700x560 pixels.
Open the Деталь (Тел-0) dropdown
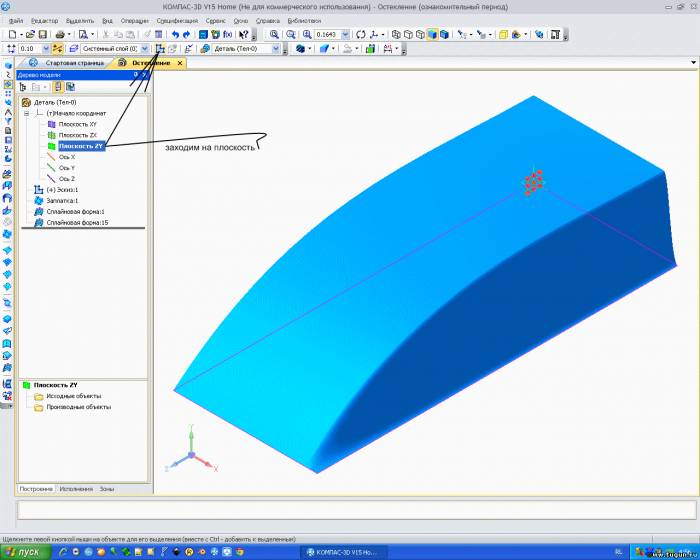tap(276, 48)
